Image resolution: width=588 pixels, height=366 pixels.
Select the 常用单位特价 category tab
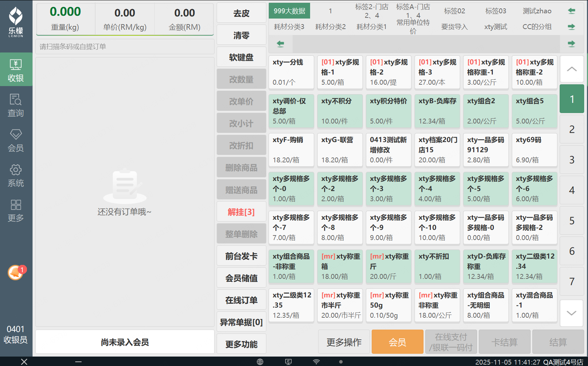pyautogui.click(x=413, y=27)
